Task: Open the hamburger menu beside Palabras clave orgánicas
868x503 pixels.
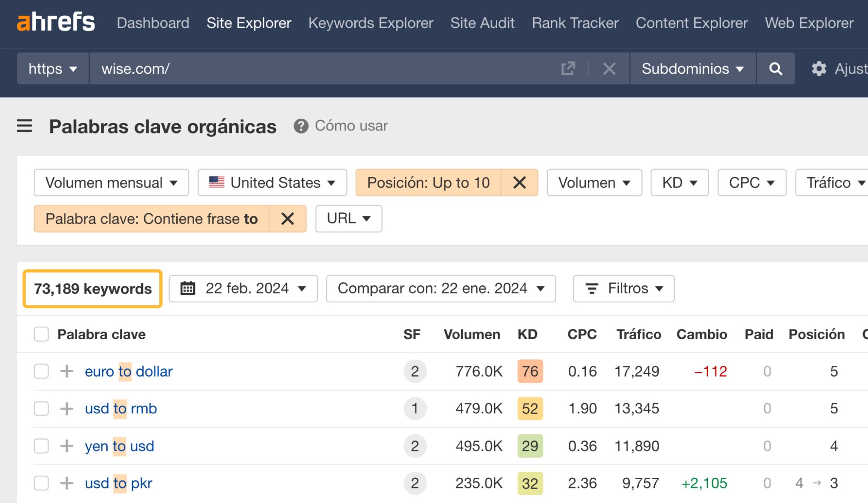Action: pos(25,126)
